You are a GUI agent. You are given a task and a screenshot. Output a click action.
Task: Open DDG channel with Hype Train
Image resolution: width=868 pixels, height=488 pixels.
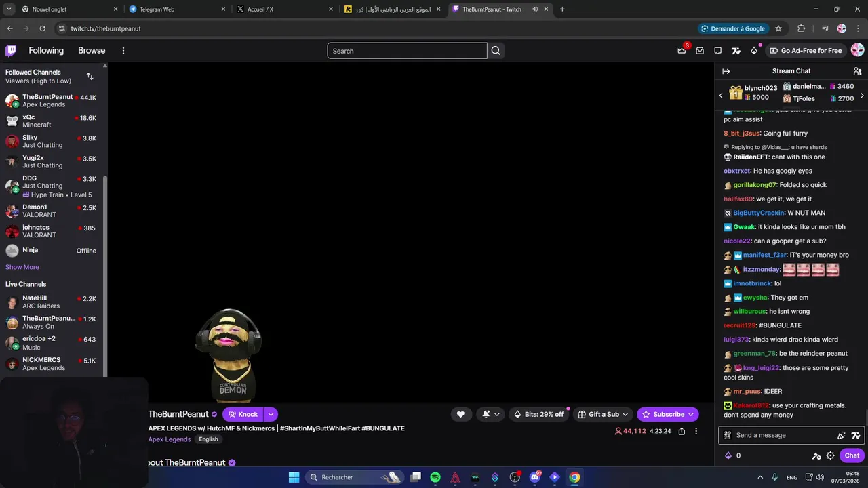[52, 186]
